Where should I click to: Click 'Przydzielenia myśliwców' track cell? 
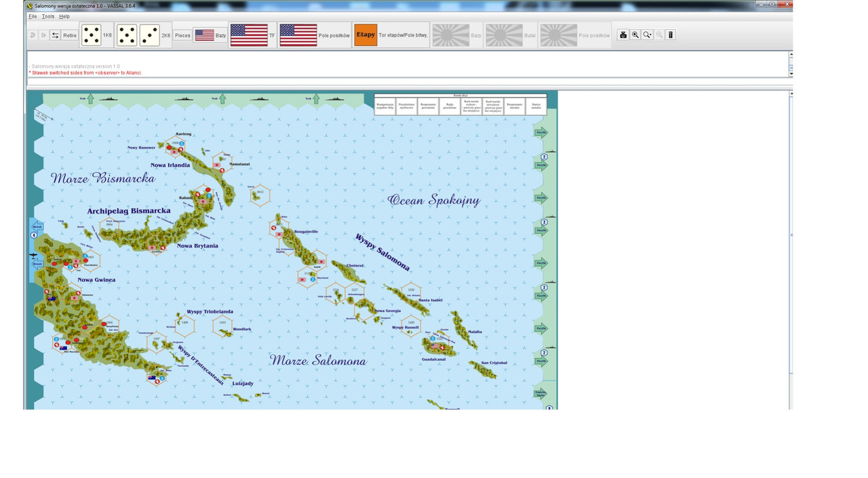tap(406, 105)
